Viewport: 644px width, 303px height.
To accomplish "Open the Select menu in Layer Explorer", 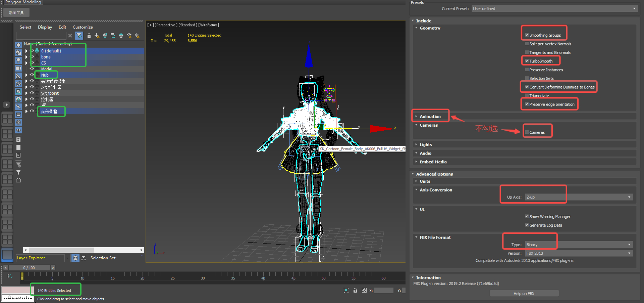I will [x=25, y=27].
